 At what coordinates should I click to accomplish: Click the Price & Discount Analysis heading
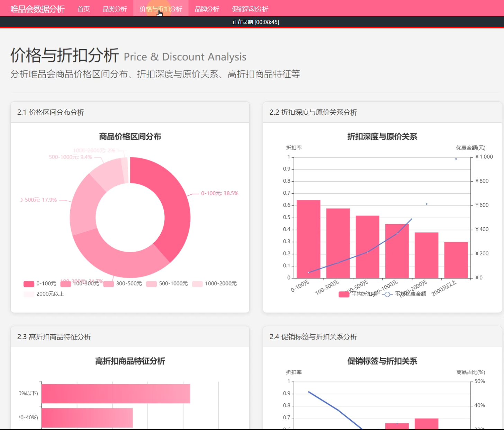click(x=185, y=57)
